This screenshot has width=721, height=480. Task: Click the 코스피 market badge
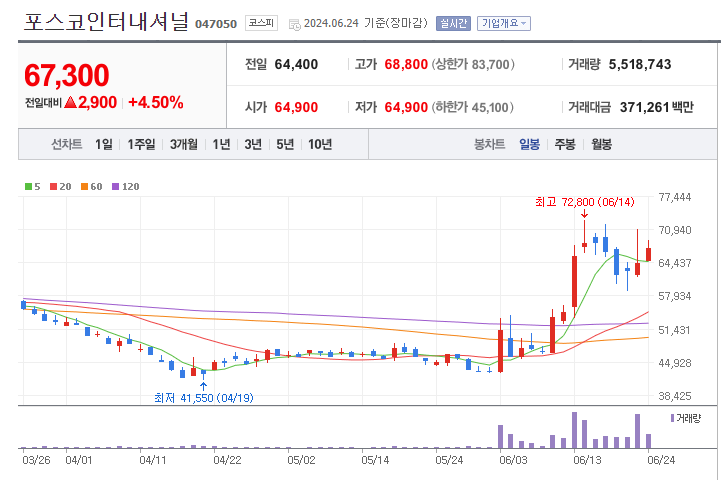pyautogui.click(x=261, y=23)
